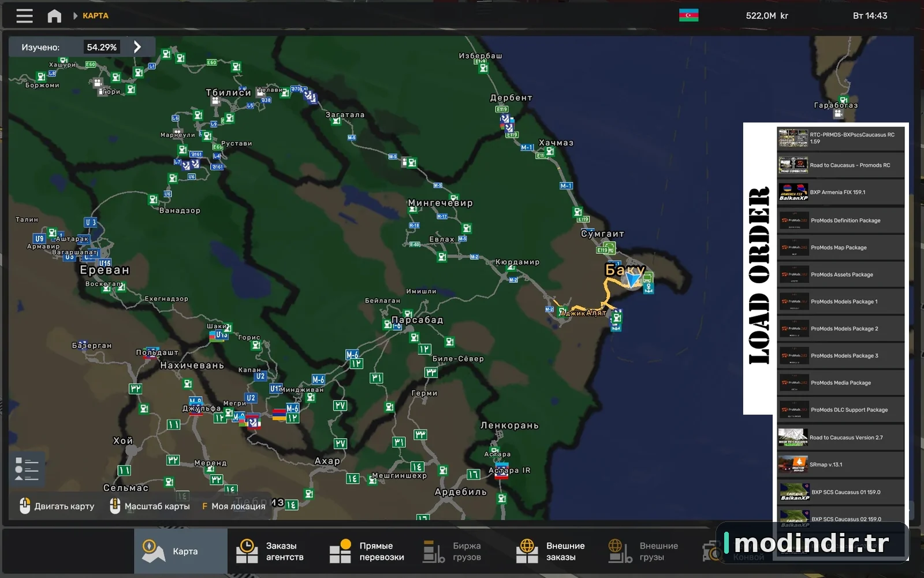Screen dimensions: 924x578
Task: Click the Сельмас city label
Action: [126, 488]
